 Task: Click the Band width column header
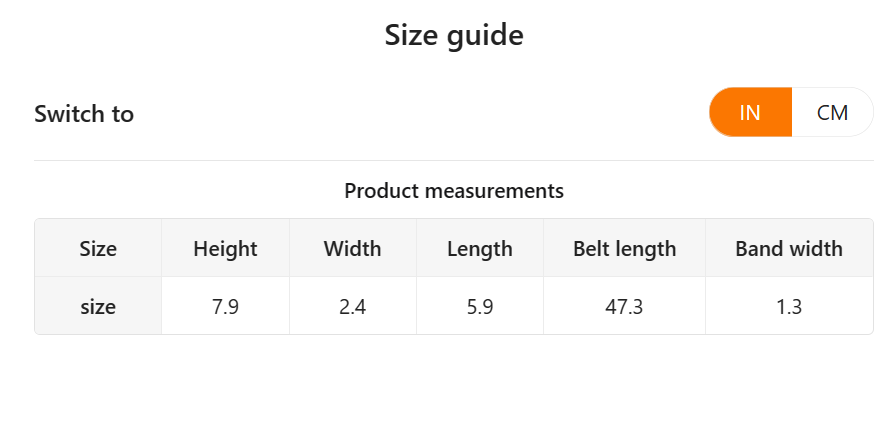point(789,249)
